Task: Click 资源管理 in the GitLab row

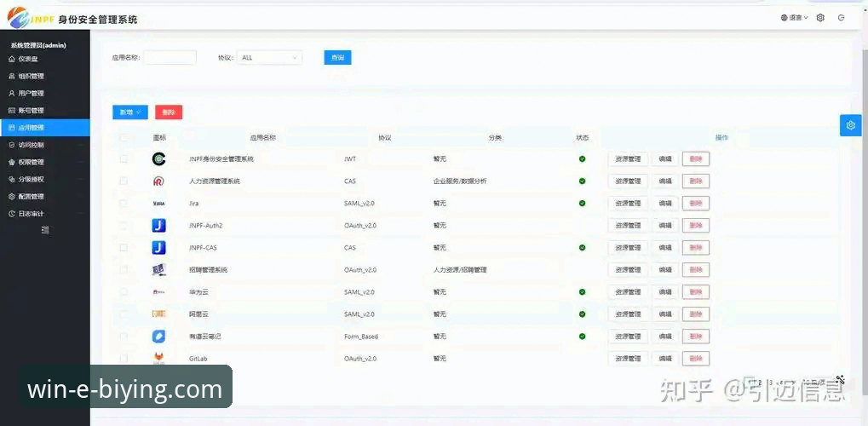Action: click(x=628, y=359)
